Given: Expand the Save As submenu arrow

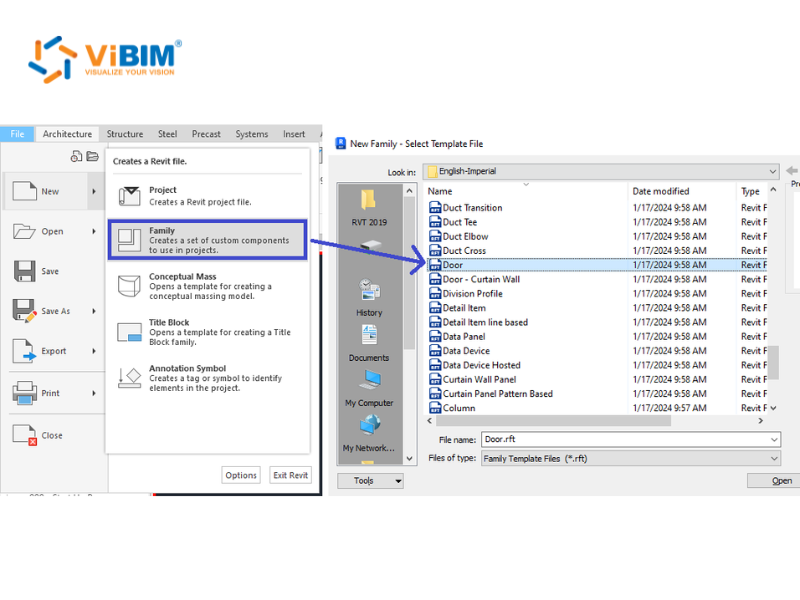Looking at the screenshot, I should tap(94, 311).
